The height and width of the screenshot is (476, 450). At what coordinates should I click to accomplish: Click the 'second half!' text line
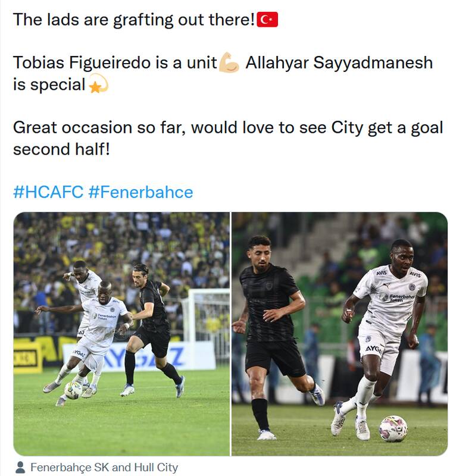(x=61, y=149)
